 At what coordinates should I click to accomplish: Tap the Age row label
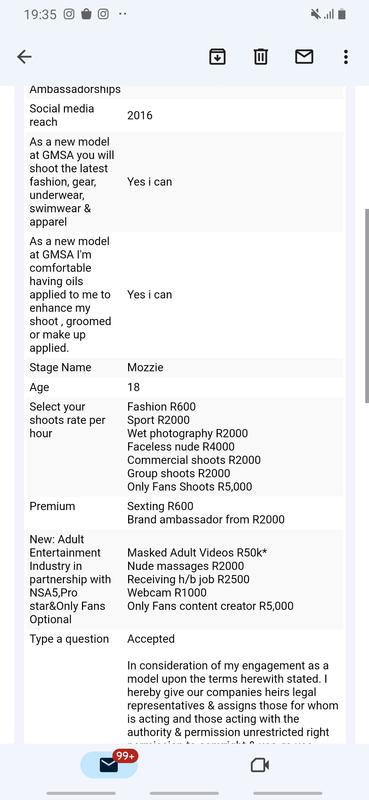(x=39, y=388)
